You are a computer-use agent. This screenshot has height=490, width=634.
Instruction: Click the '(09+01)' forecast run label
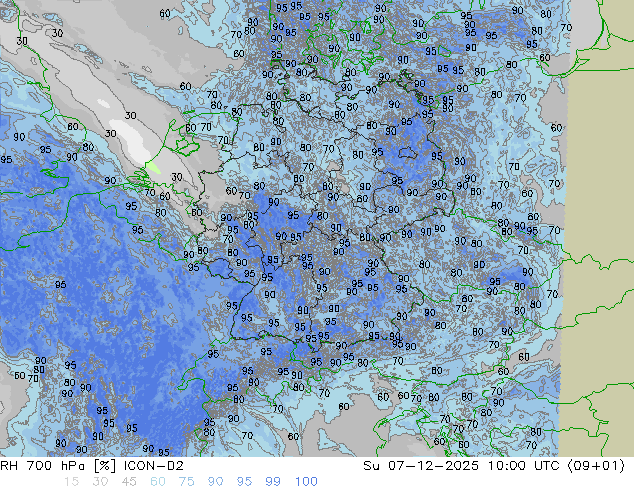596,466
